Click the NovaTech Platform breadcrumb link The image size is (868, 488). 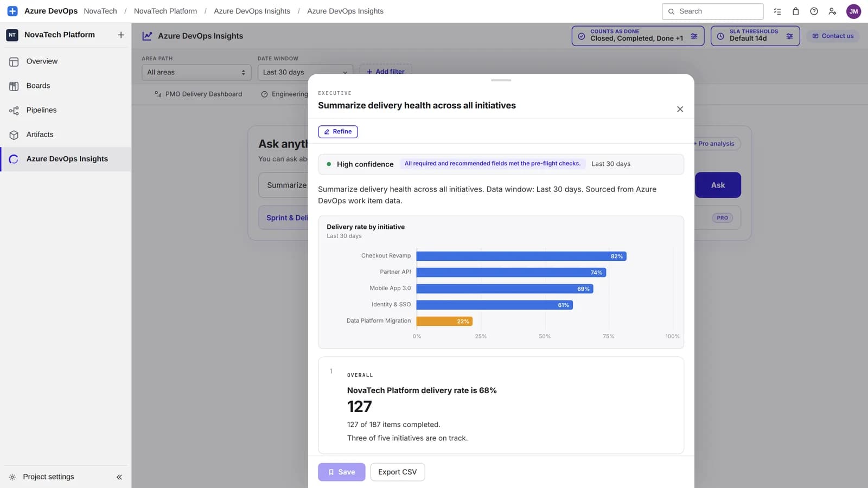(x=165, y=11)
